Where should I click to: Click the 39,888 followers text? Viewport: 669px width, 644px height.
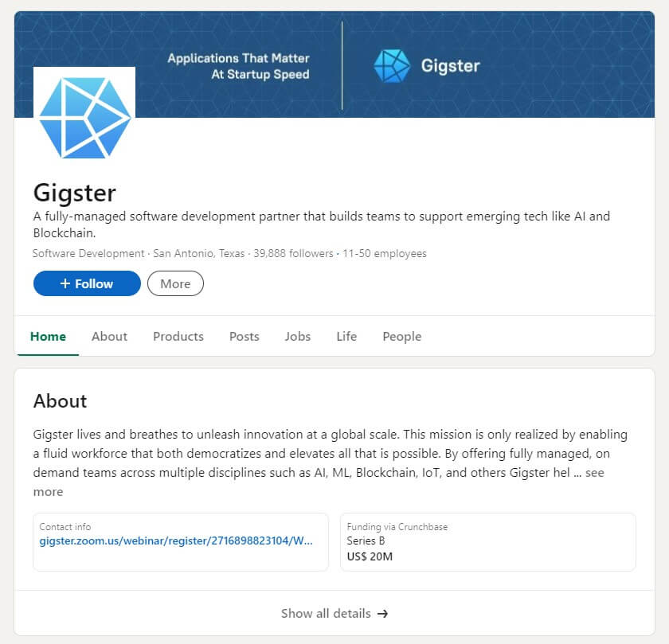(293, 253)
